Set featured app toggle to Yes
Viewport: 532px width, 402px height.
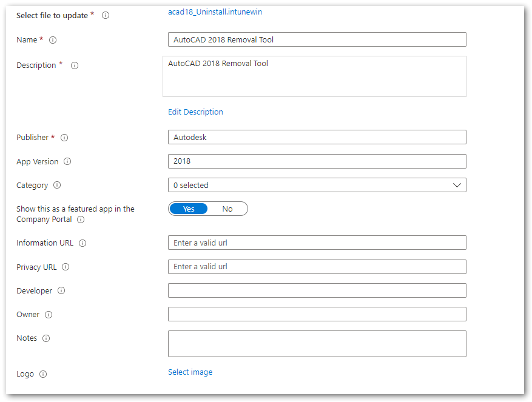189,209
